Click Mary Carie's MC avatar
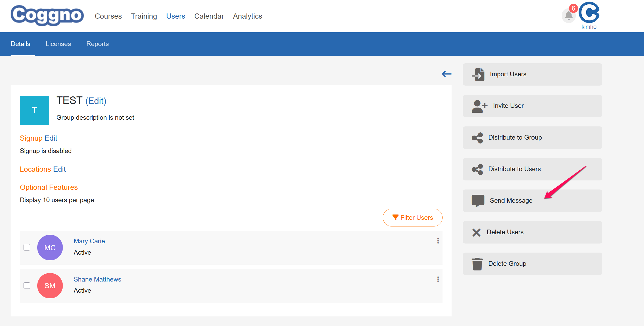This screenshot has height=326, width=644. tap(50, 247)
